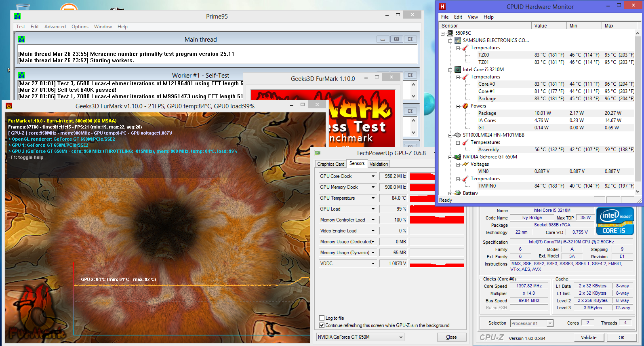
Task: Click the CPUID Hardware Monitor red H icon
Action: pos(442,6)
